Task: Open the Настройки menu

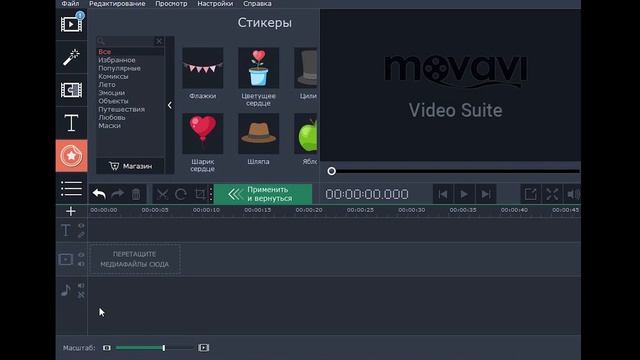Action: coord(215,4)
